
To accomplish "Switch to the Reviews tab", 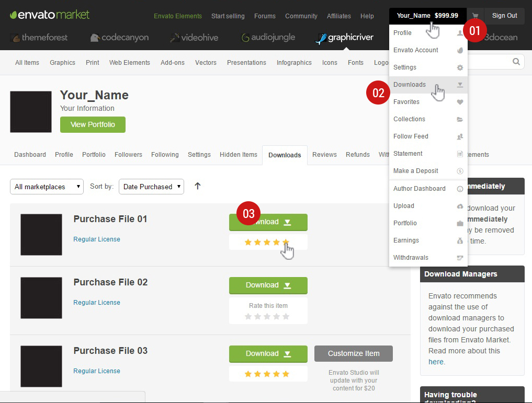I will (324, 155).
